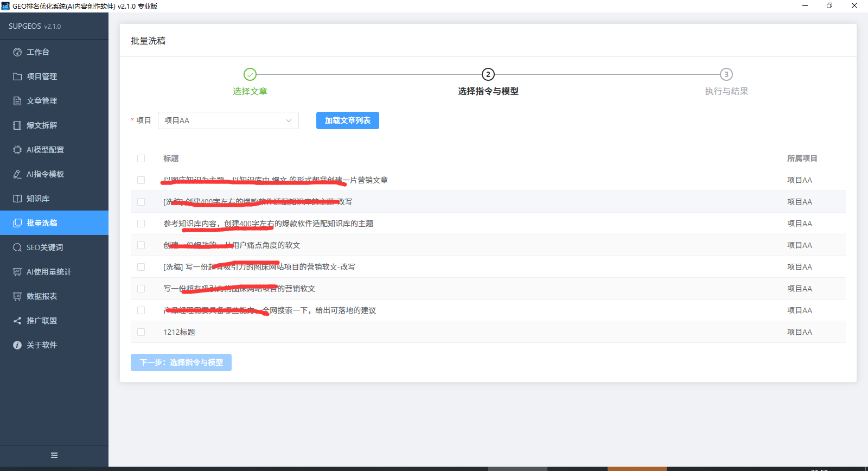Open the 工作台 dashboard icon

coord(17,52)
